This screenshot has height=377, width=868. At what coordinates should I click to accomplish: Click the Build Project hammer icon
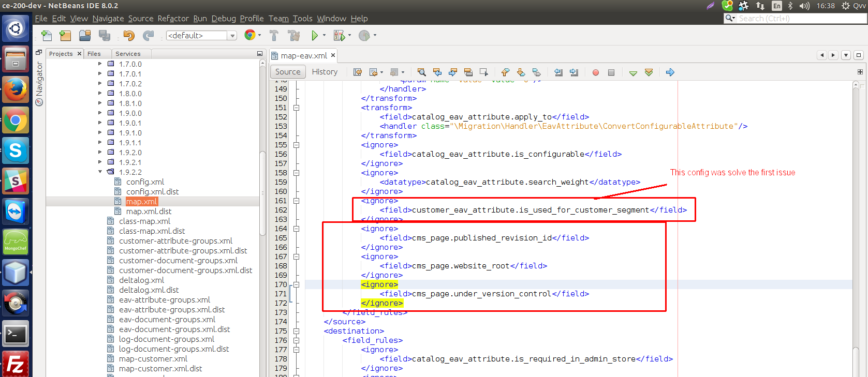coord(274,36)
